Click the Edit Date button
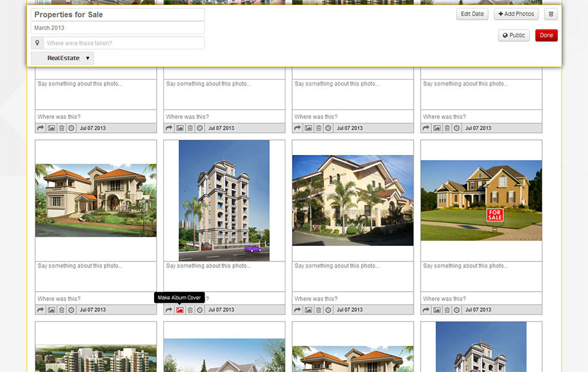Viewport: 588px width, 372px height. (x=472, y=14)
